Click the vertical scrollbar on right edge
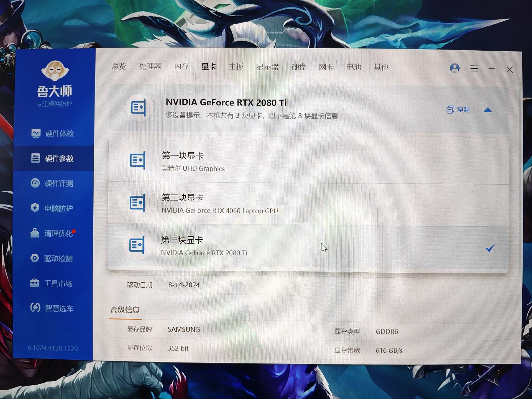Screen dimensions: 532x399 click(x=519, y=180)
